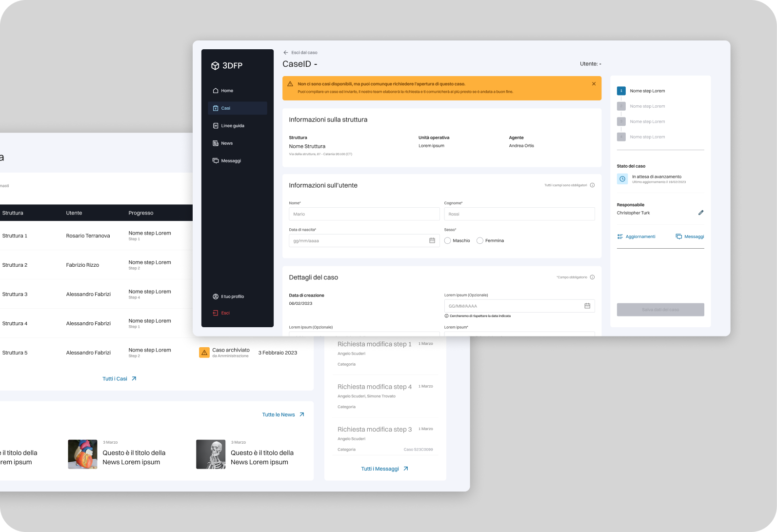Click Salva dati del caso button
This screenshot has width=777, height=532.
(660, 310)
